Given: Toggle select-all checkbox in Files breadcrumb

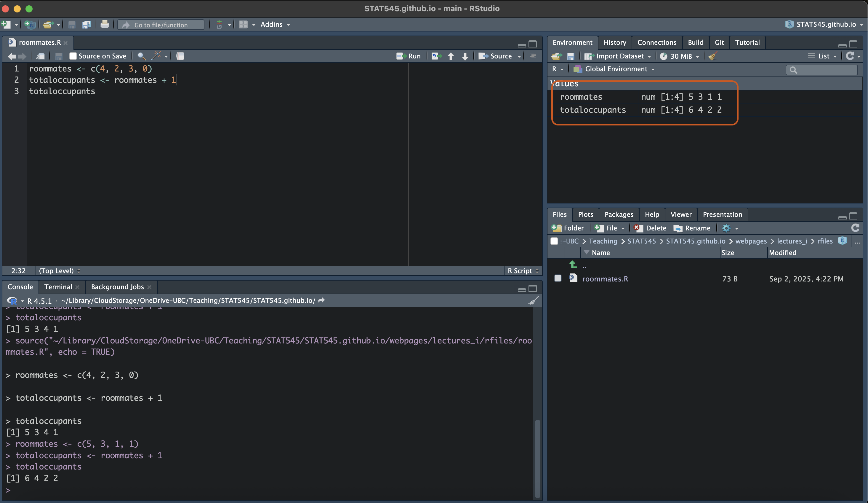Looking at the screenshot, I should pyautogui.click(x=554, y=241).
